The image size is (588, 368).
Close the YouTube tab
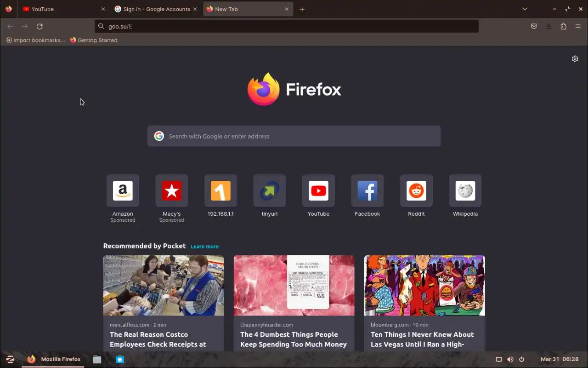click(103, 9)
